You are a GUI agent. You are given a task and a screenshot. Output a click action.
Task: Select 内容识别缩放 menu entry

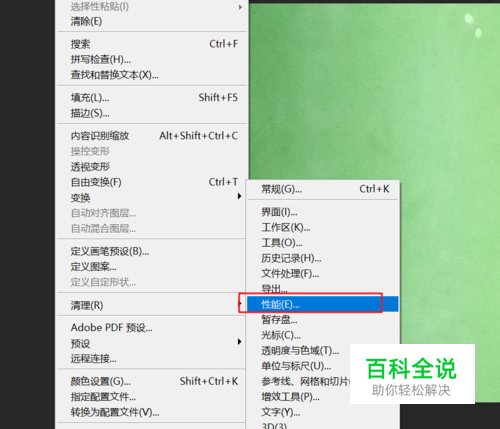click(x=152, y=136)
